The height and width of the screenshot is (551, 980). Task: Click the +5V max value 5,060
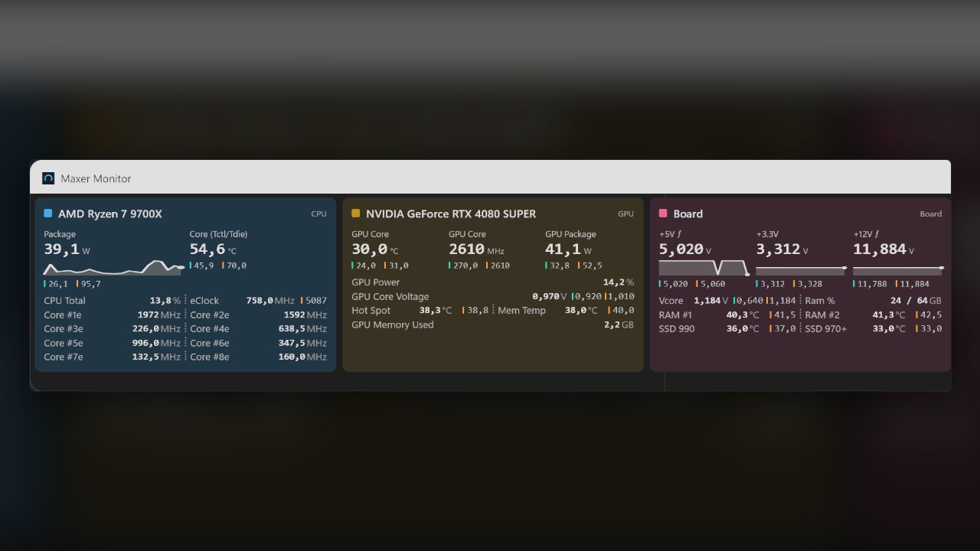(x=710, y=284)
